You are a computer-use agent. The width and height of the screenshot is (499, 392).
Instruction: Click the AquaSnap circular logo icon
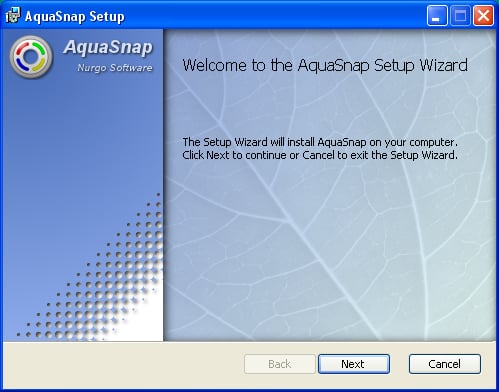tap(31, 57)
